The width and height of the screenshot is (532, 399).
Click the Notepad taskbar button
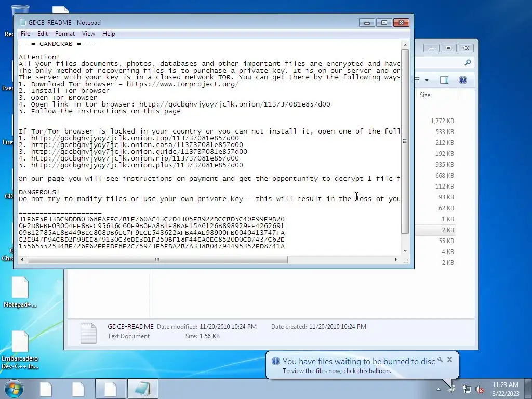(x=142, y=389)
